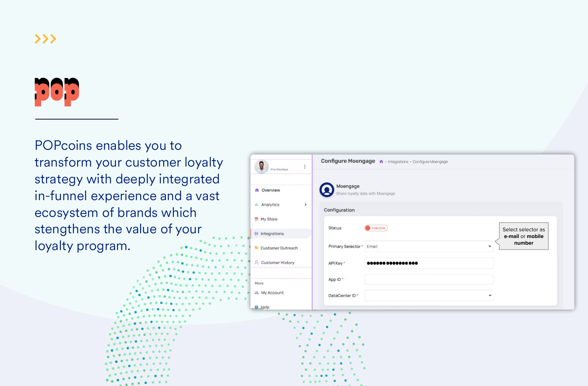This screenshot has height=386, width=588.
Task: Click the Primary Selector field label
Action: click(344, 246)
